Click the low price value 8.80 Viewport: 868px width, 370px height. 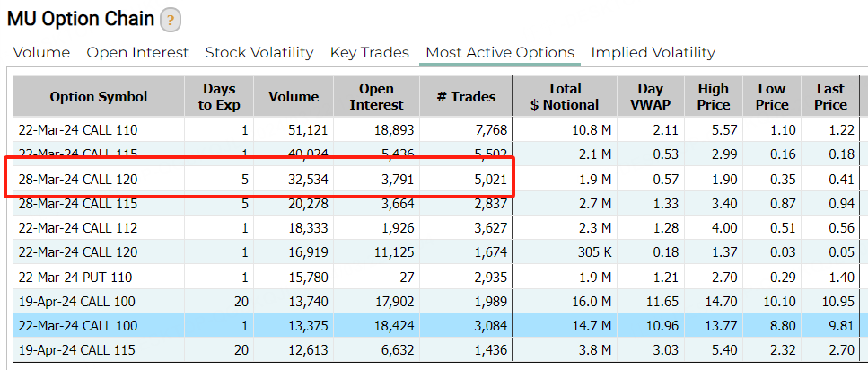click(783, 326)
